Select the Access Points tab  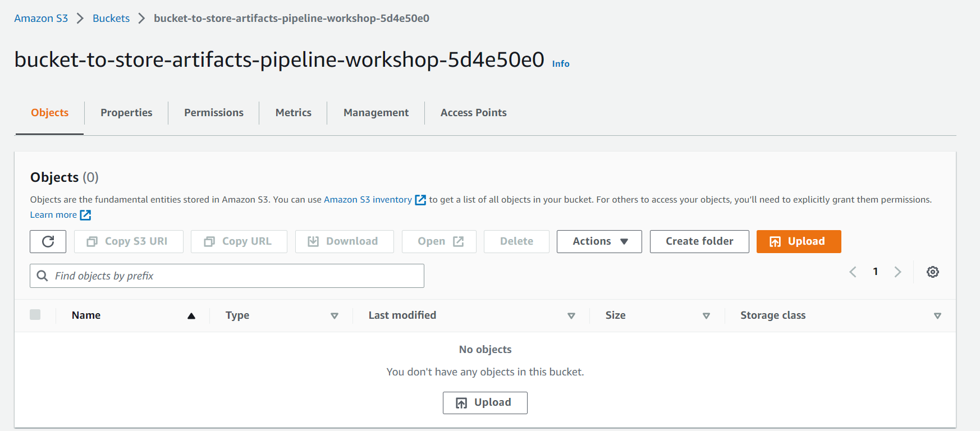tap(473, 113)
